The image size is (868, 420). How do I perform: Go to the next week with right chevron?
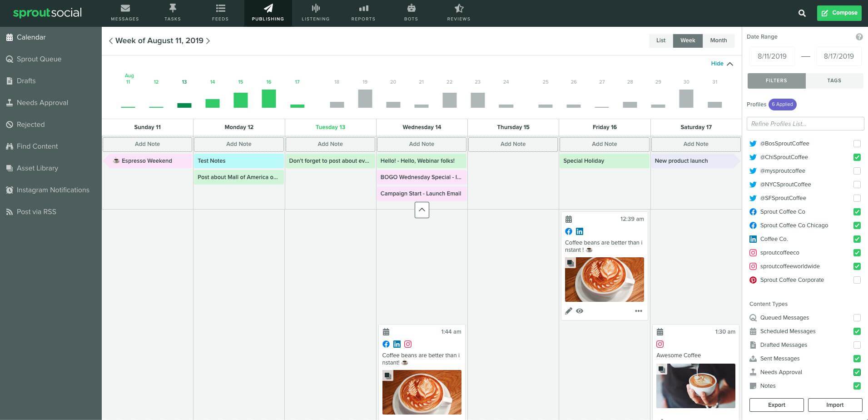click(x=208, y=41)
